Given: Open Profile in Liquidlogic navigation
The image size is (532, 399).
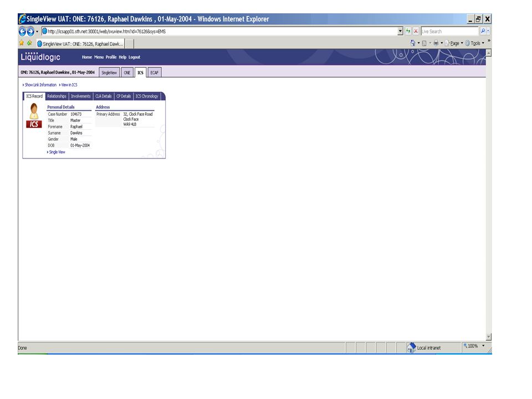Looking at the screenshot, I should tap(111, 57).
